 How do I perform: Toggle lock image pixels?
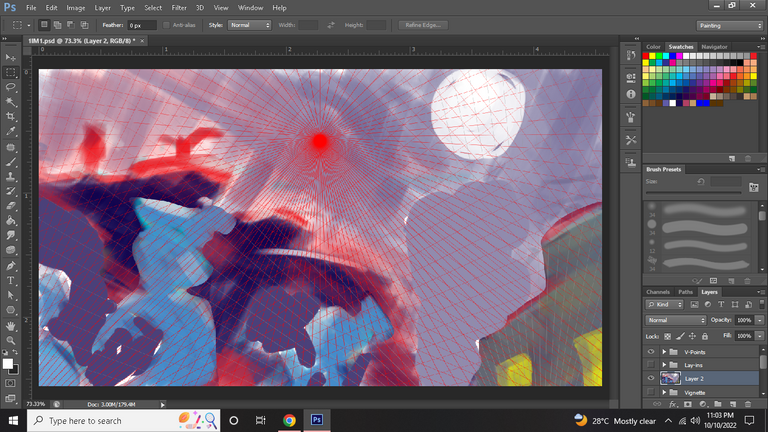point(680,336)
